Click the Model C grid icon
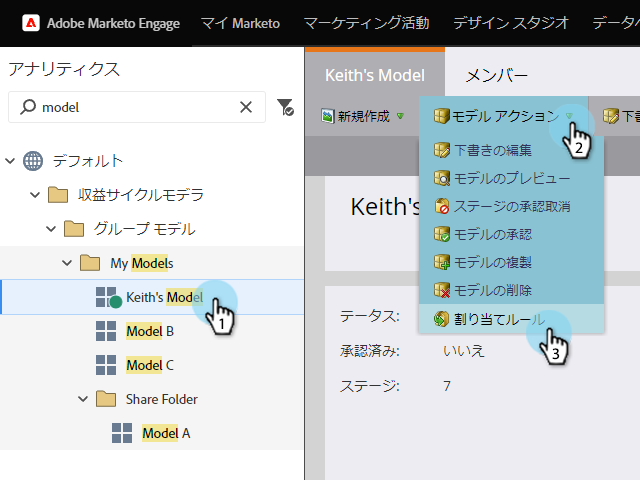The image size is (640, 480). pos(106,365)
